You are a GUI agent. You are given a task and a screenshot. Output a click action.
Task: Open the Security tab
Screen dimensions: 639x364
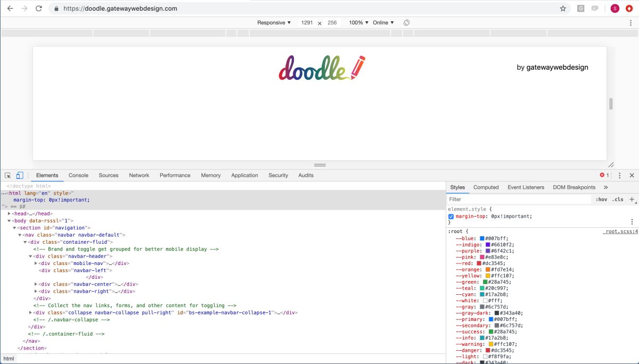(278, 175)
